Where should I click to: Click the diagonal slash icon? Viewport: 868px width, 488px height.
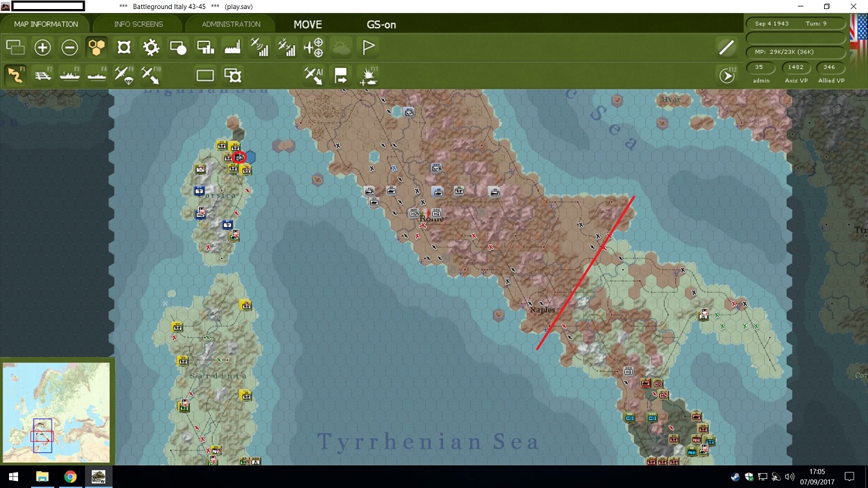tap(727, 47)
